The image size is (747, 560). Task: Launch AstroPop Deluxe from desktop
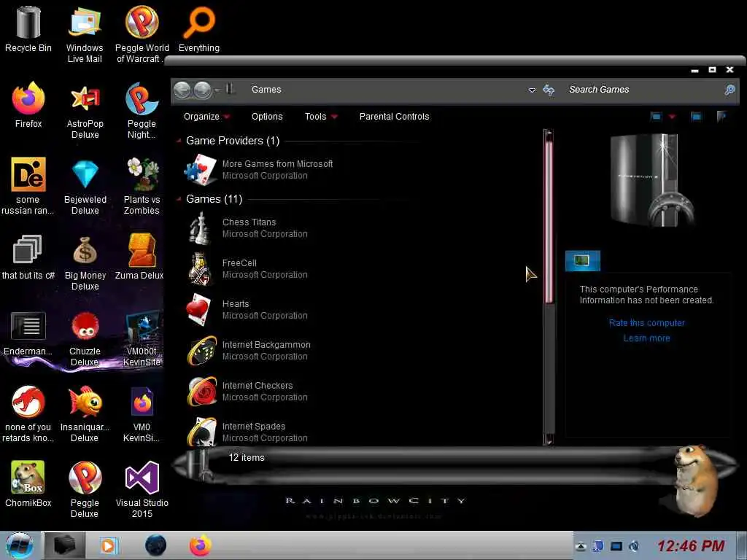pos(85,99)
